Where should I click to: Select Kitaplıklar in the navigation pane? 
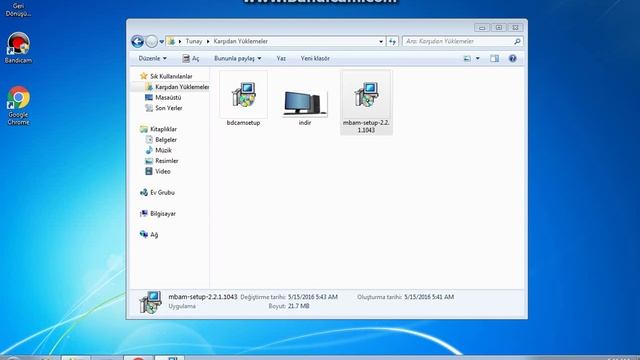pyautogui.click(x=163, y=129)
